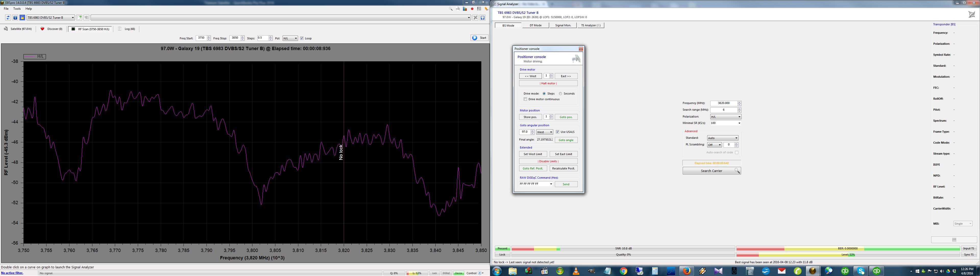Click the delete X icon beside long dropdown
980x276 pixels.
(x=475, y=18)
